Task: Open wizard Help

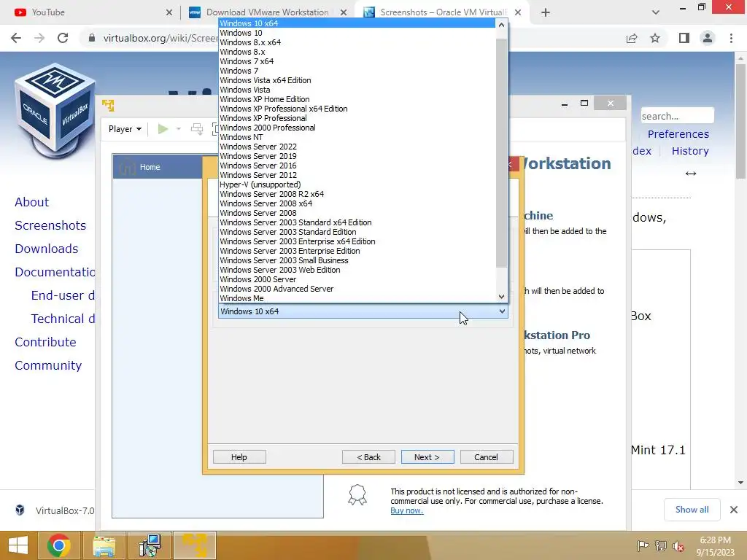Action: pyautogui.click(x=239, y=457)
